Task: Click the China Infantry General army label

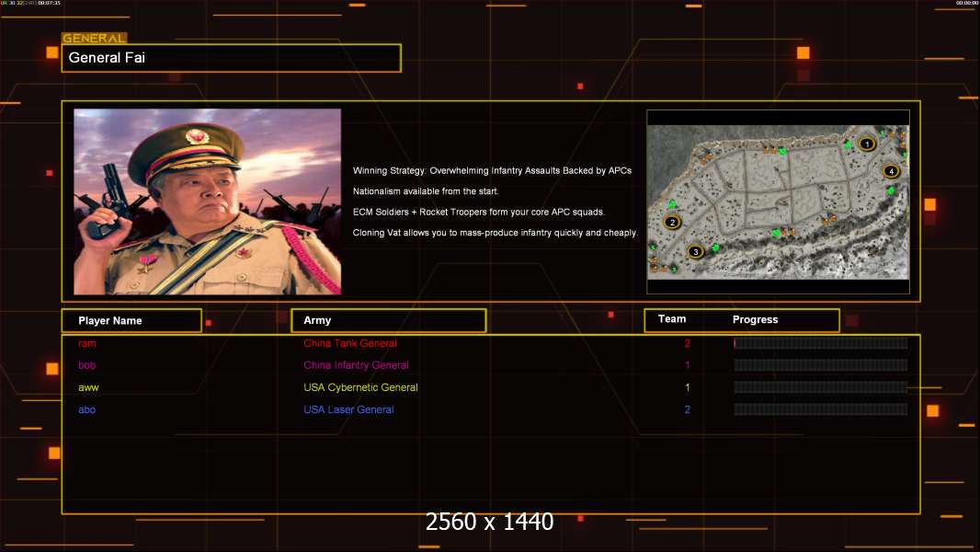Action: [356, 365]
